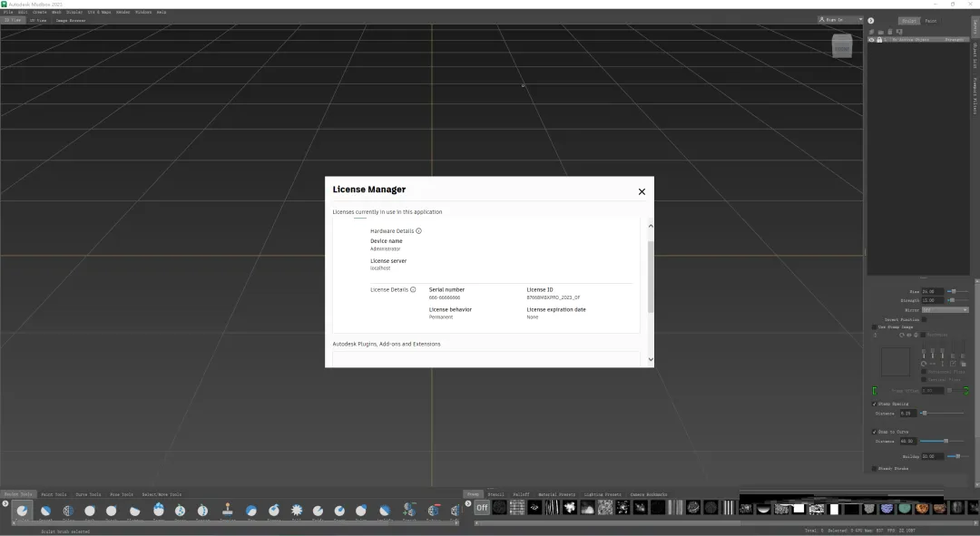Enable Use Stamp Image checkbox

(875, 326)
